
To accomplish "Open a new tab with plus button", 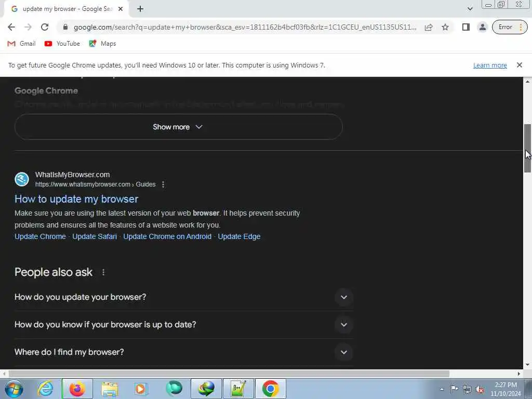I will [140, 9].
